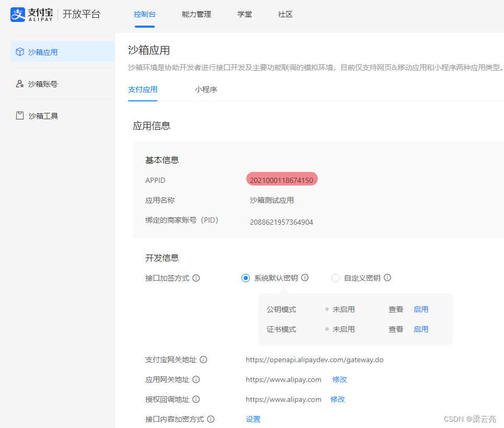Click the 应用网关地址 URL https://www.alipay.com
Viewport: 504px width, 428px height.
[x=283, y=379]
